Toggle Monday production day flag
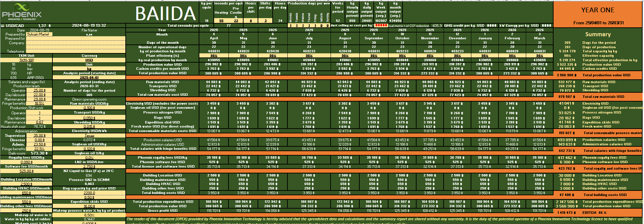 [x=290, y=26]
